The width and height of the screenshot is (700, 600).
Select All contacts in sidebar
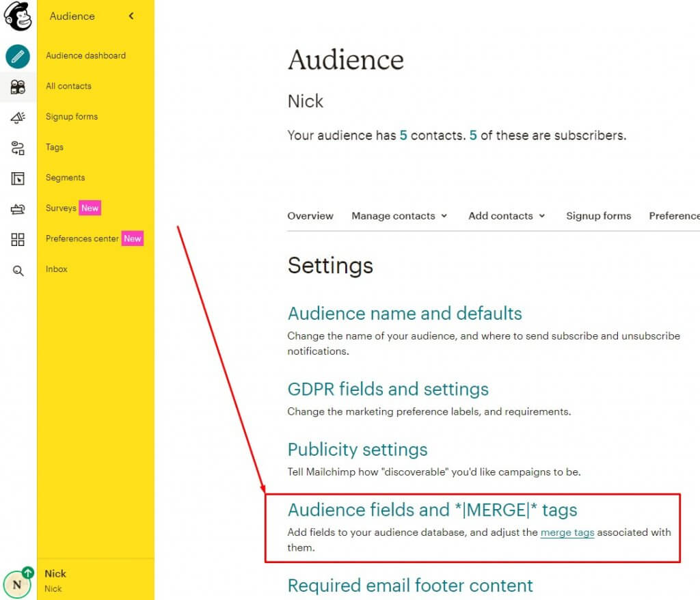click(x=68, y=86)
